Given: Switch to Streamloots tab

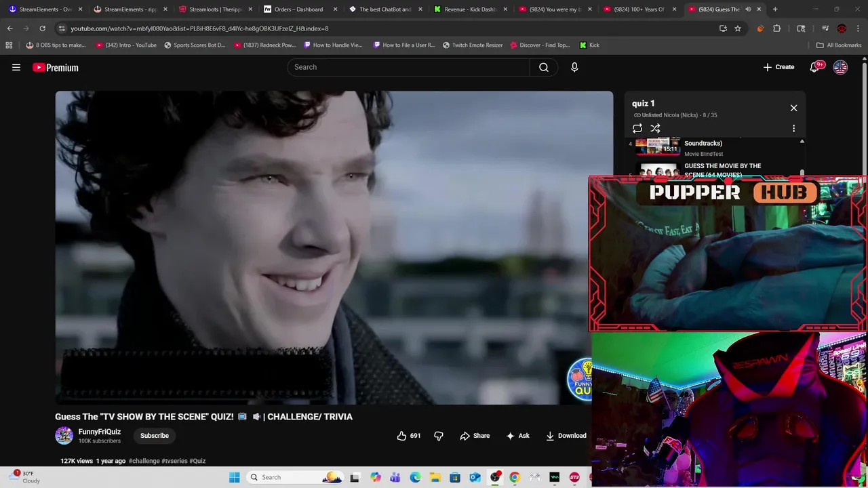Looking at the screenshot, I should click(x=214, y=9).
